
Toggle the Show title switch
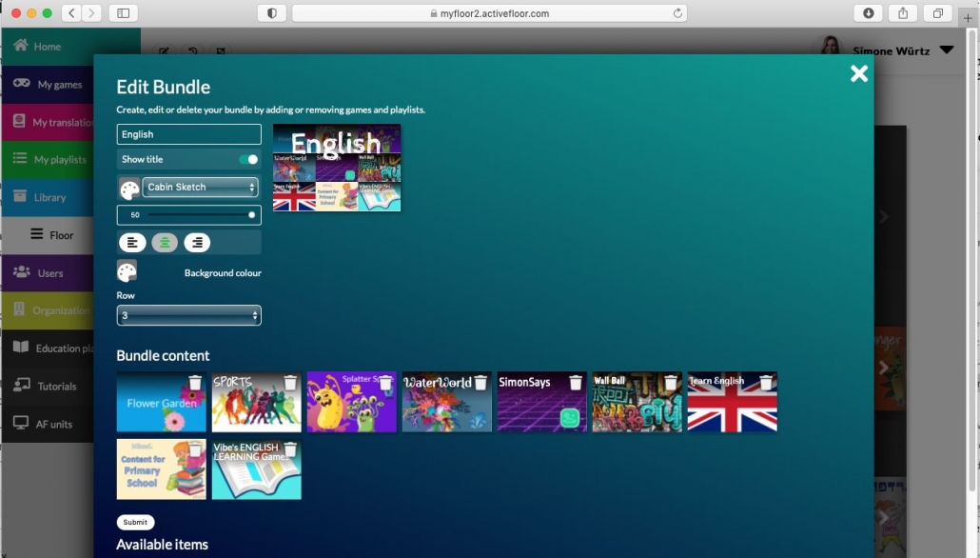coord(248,160)
